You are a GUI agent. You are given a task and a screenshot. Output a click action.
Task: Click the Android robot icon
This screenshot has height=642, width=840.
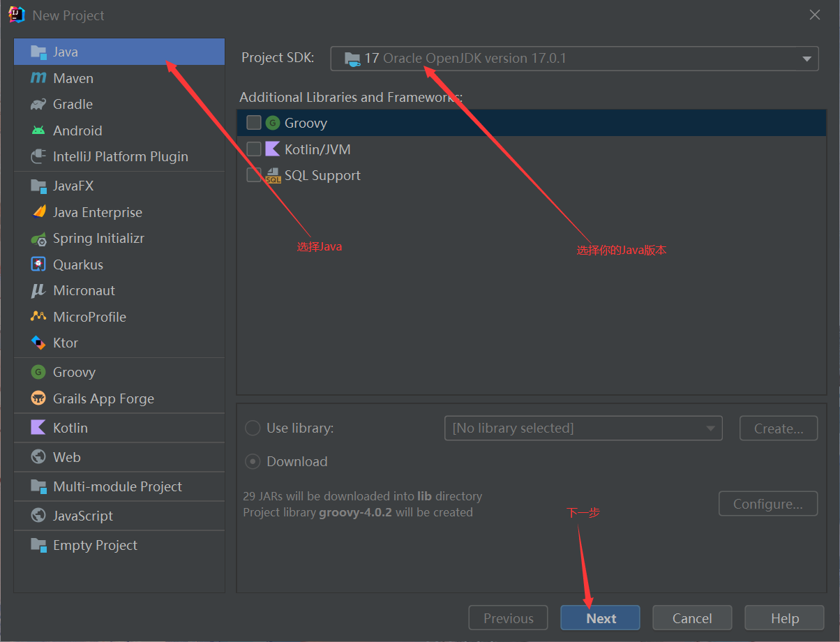38,130
